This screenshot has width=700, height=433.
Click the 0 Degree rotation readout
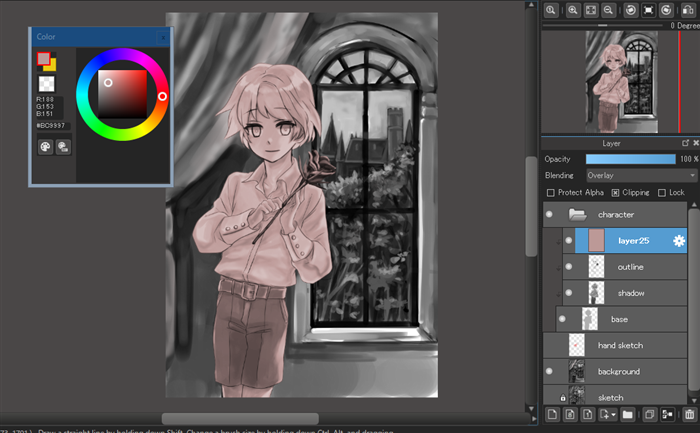[685, 25]
